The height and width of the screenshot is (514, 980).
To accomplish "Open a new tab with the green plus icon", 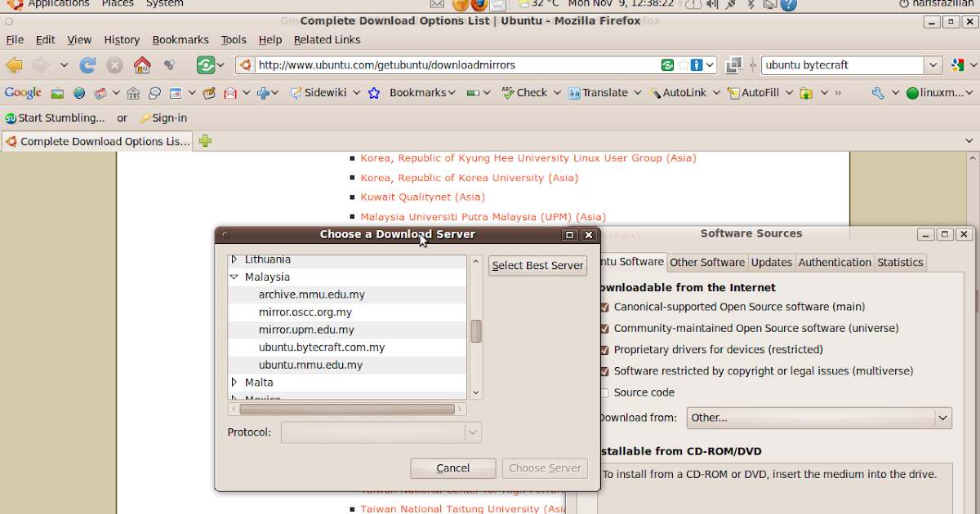I will coord(205,141).
